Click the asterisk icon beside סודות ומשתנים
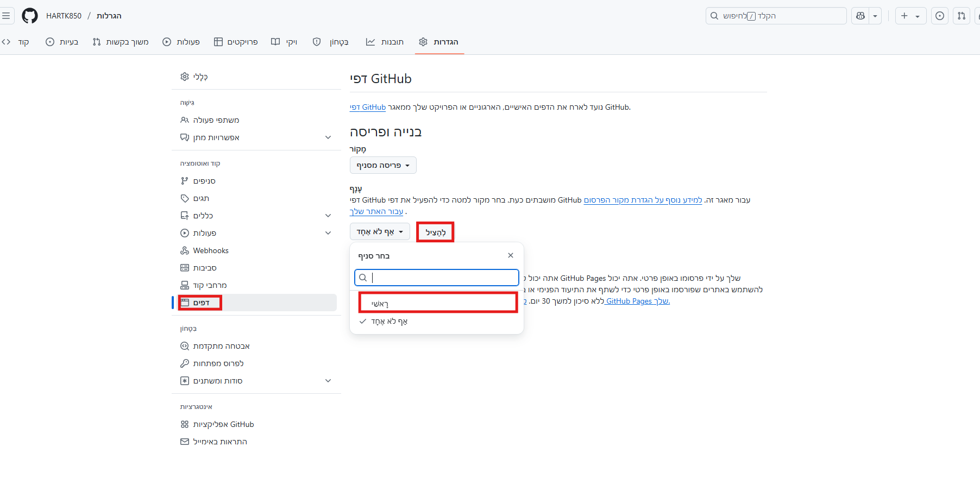The image size is (980, 478). click(185, 381)
